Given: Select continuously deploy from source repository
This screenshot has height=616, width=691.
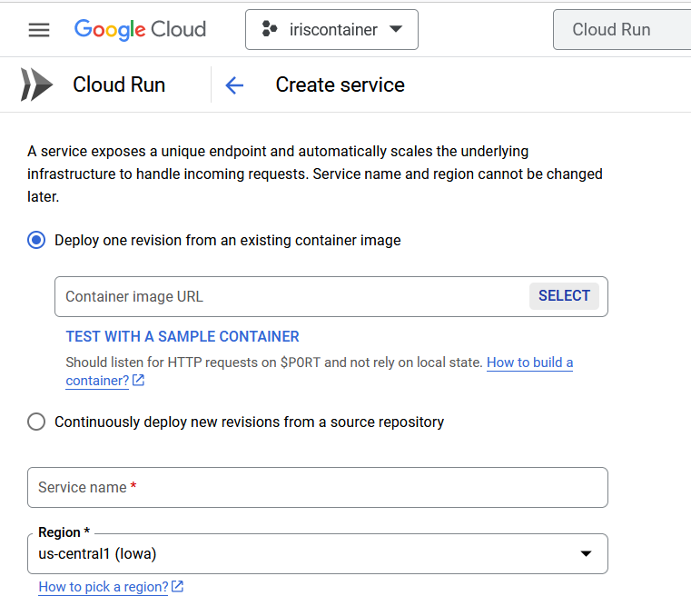Looking at the screenshot, I should (x=36, y=422).
